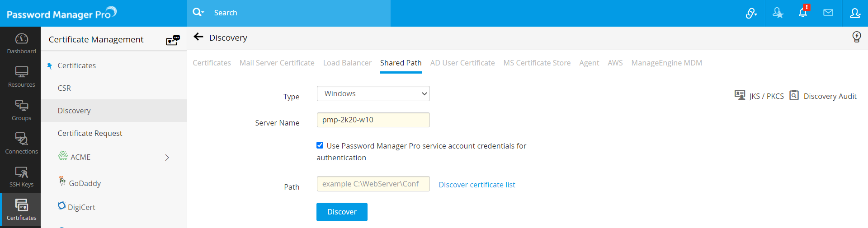
Task: Click the Server Name input field
Action: pos(373,120)
